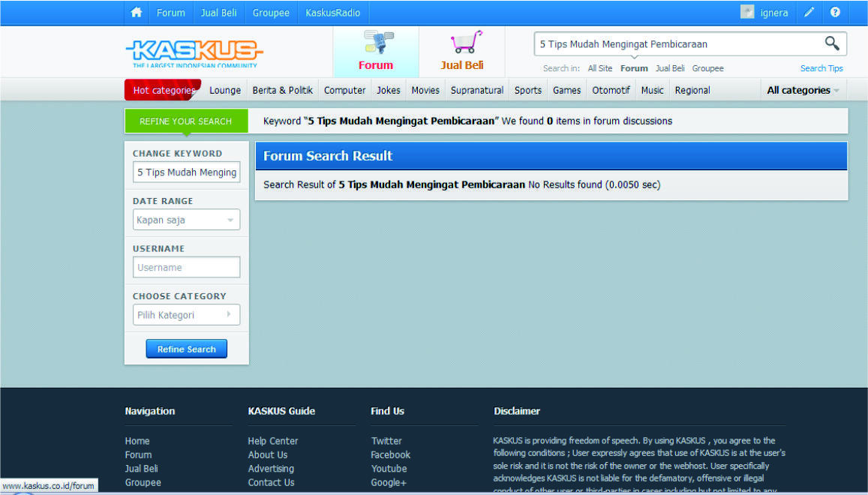Open the ignera username menu
This screenshot has height=495, width=868.
click(x=774, y=13)
